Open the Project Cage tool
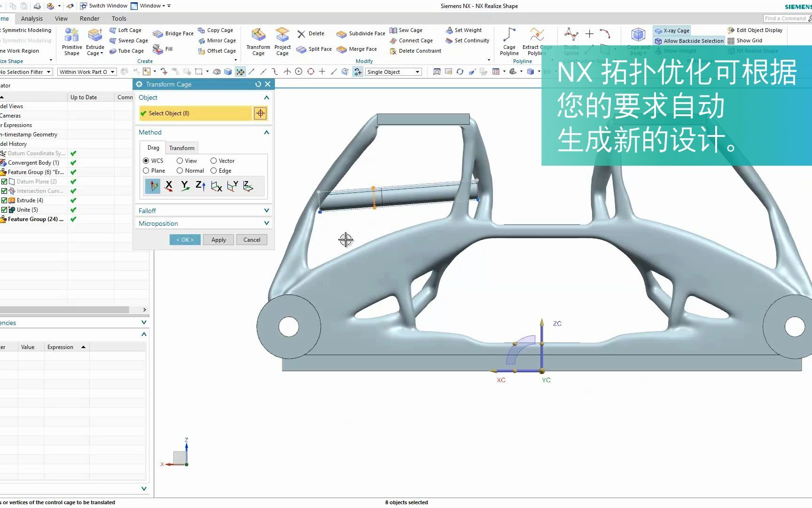The height and width of the screenshot is (508, 812). click(282, 41)
